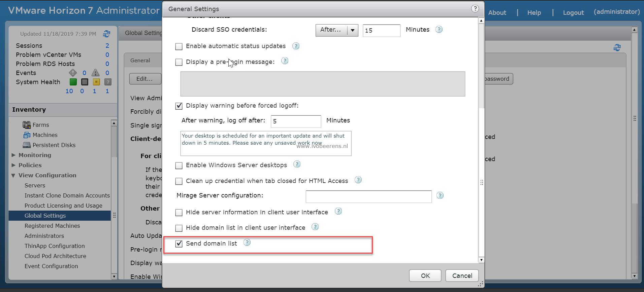This screenshot has width=644, height=292.
Task: Click help icon next to automatic status updates
Action: 296,46
